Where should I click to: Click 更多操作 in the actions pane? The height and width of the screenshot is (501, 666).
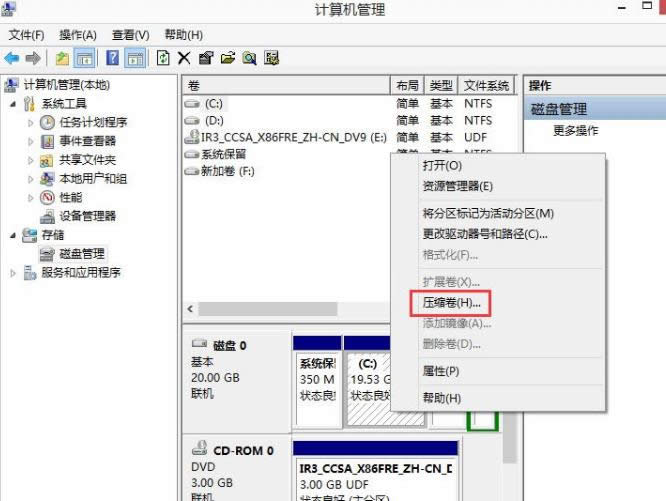(x=576, y=130)
